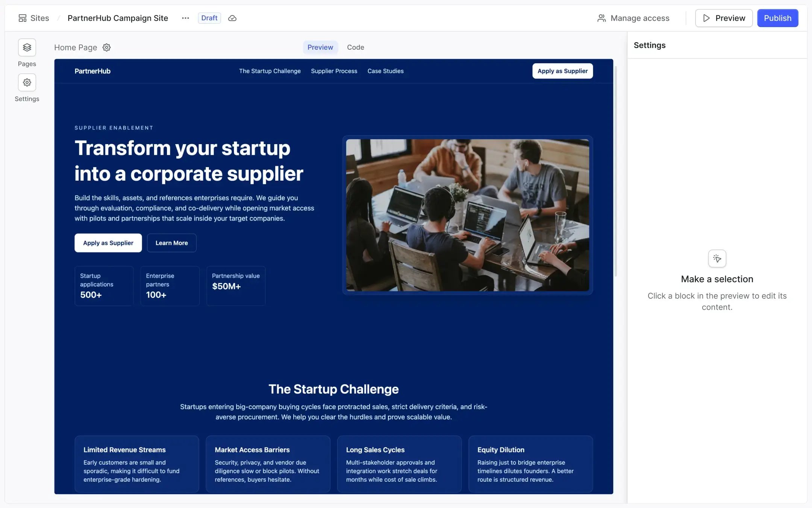
Task: Open the ellipsis menu next to the site name
Action: point(185,18)
